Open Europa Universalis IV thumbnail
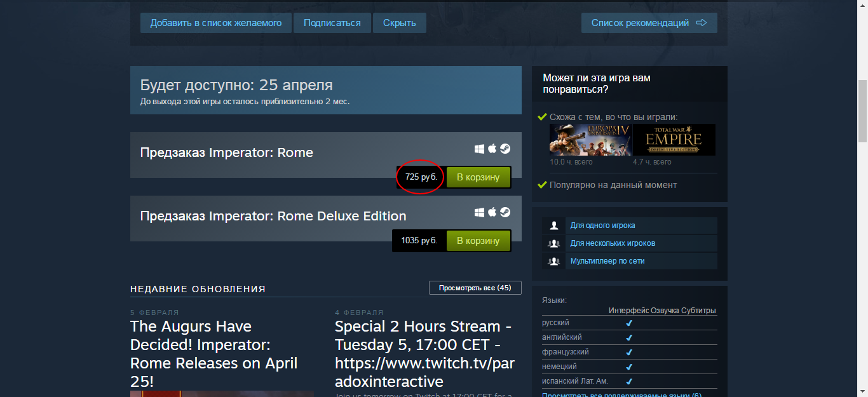Viewport: 868px width, 397px height. tap(589, 140)
